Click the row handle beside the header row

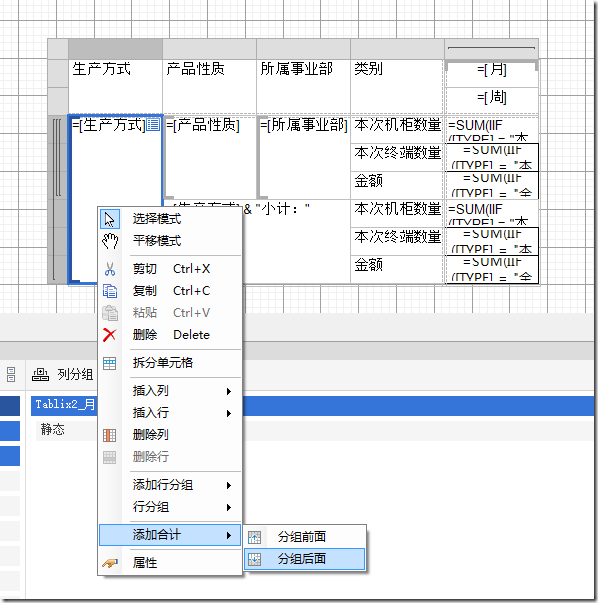58,73
